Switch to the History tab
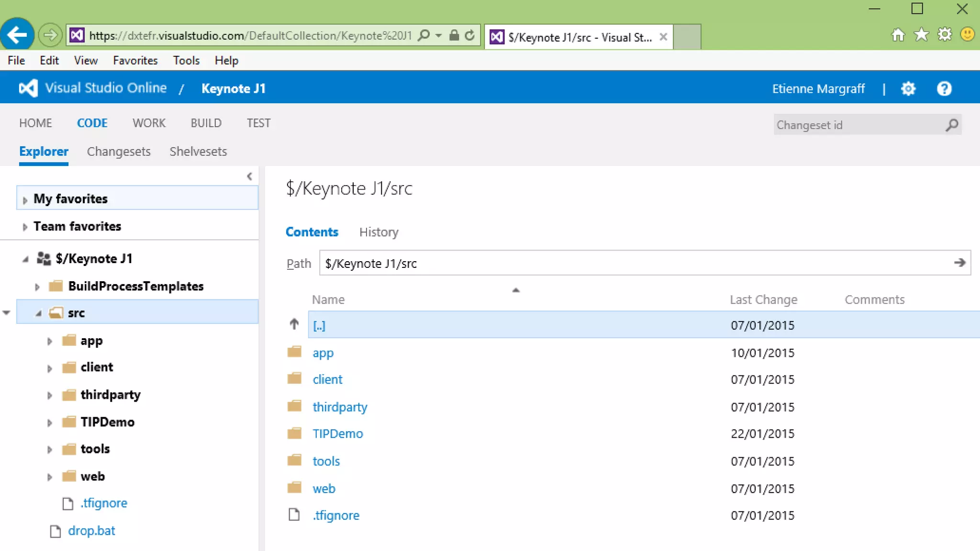The width and height of the screenshot is (980, 551). point(379,232)
